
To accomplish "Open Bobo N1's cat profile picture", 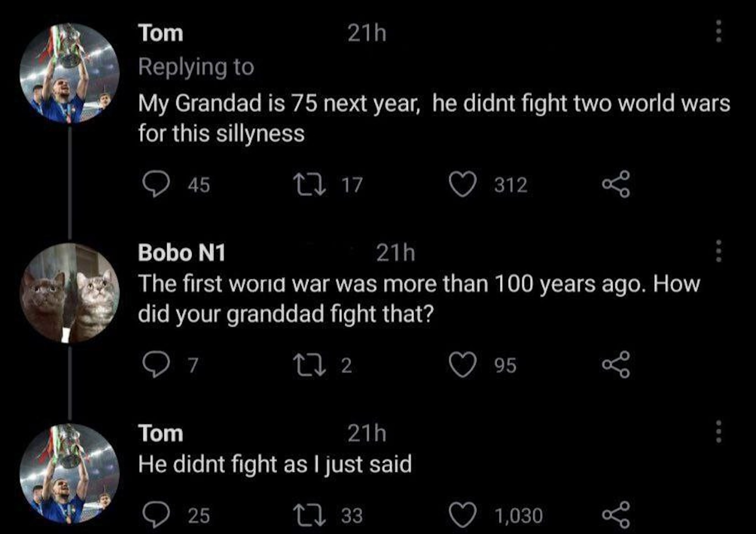I will pos(70,293).
